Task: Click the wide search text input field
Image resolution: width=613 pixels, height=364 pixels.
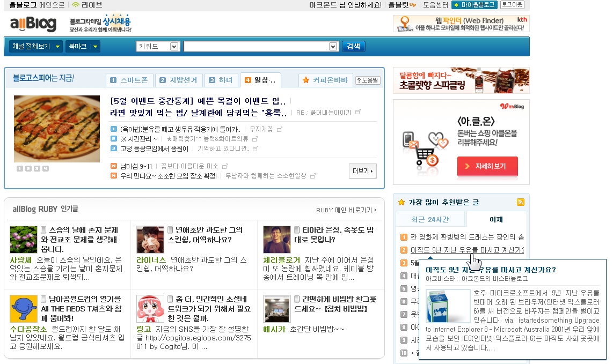Action: click(x=256, y=47)
